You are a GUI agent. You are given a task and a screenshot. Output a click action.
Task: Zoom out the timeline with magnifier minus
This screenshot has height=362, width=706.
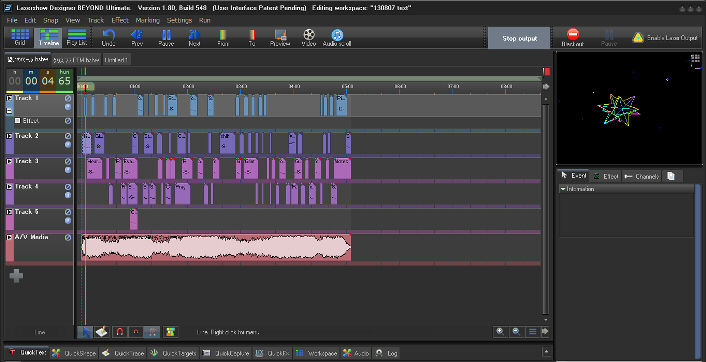coord(516,332)
